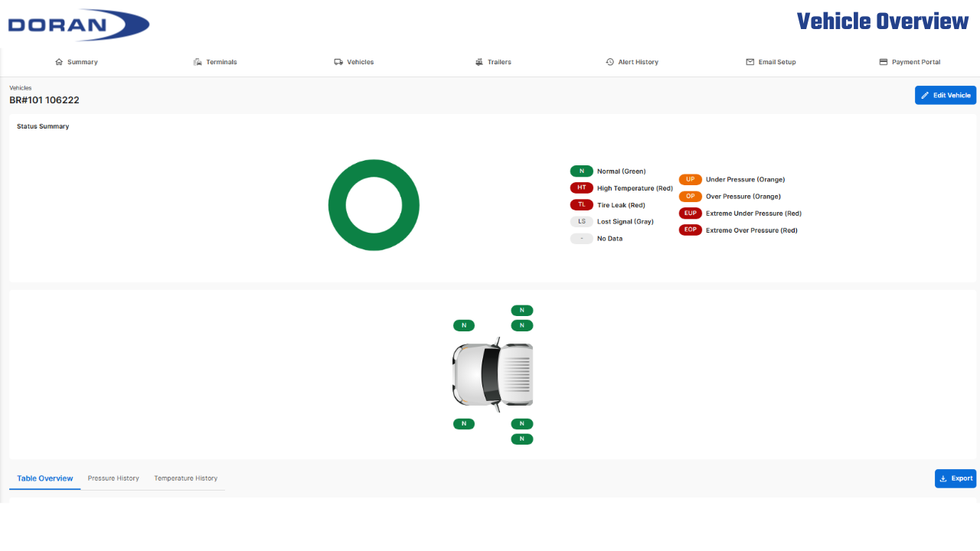Image resolution: width=980 pixels, height=551 pixels.
Task: Click the Extreme Over Pressure (Red) label
Action: 752,230
